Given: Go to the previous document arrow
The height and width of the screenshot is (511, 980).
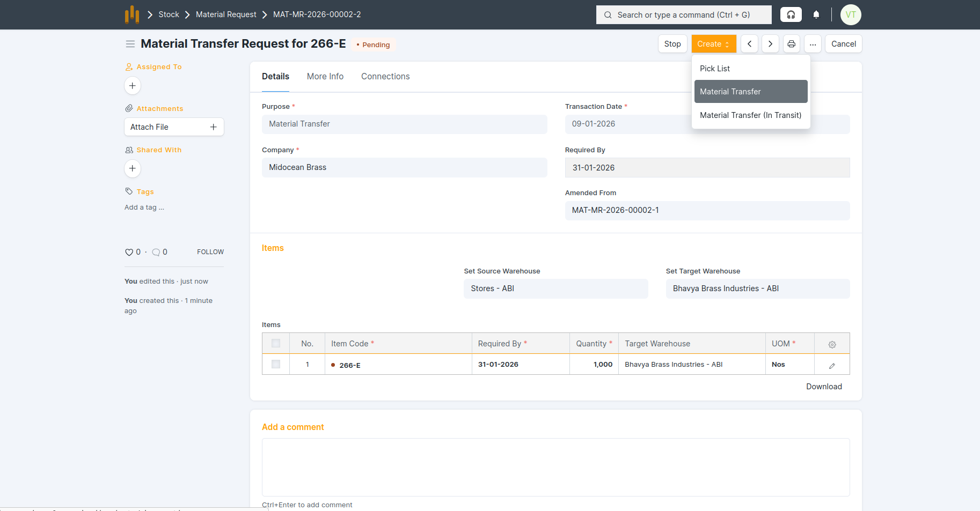Looking at the screenshot, I should coord(749,44).
